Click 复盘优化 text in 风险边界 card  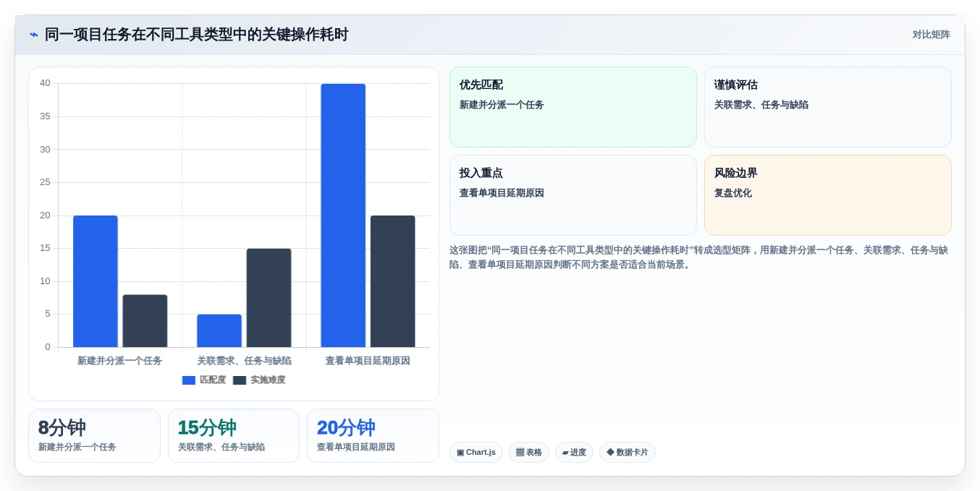pyautogui.click(x=733, y=193)
